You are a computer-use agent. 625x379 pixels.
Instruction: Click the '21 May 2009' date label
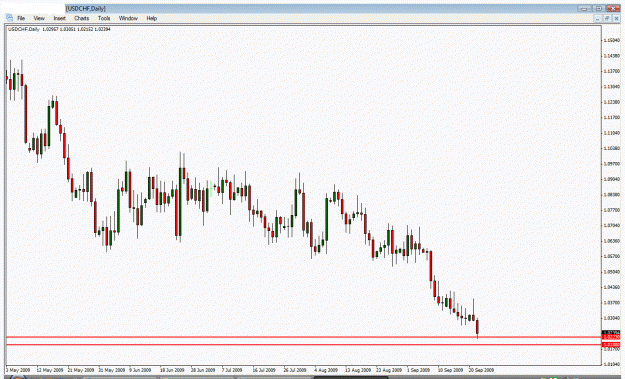81,370
